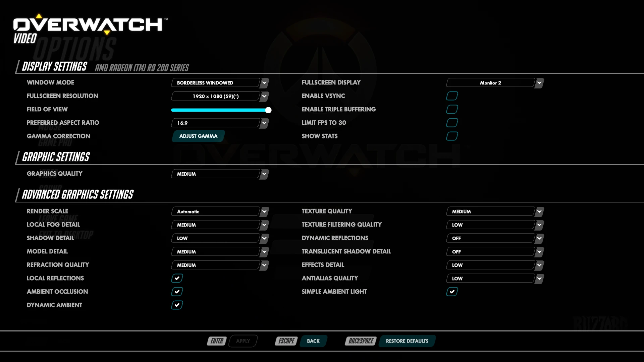Viewport: 644px width, 362px height.
Task: Click the dropdown arrow for Graphics Quality
Action: point(264,174)
